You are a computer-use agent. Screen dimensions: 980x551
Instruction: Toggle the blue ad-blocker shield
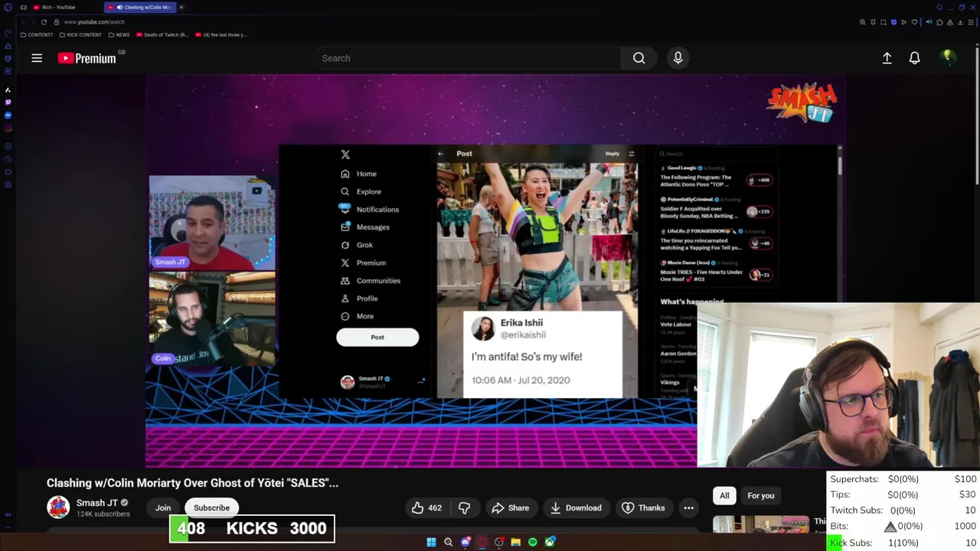pos(893,22)
